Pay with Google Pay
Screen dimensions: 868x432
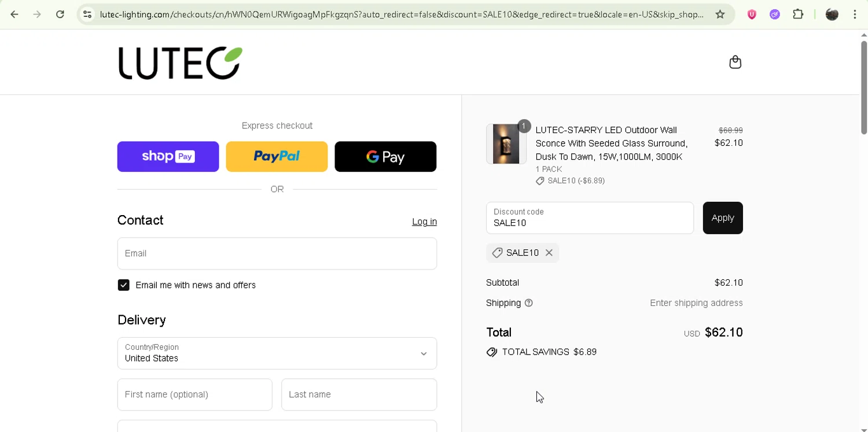(x=385, y=157)
